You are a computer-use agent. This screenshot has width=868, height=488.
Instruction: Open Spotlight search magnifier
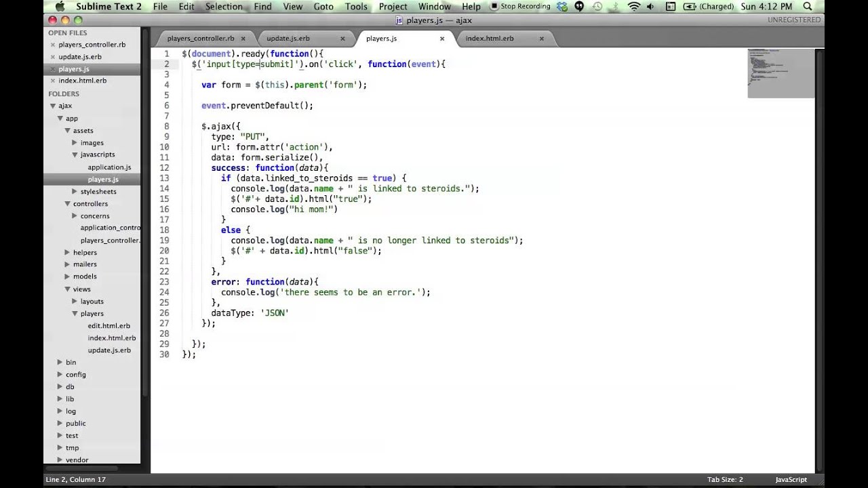[x=807, y=7]
